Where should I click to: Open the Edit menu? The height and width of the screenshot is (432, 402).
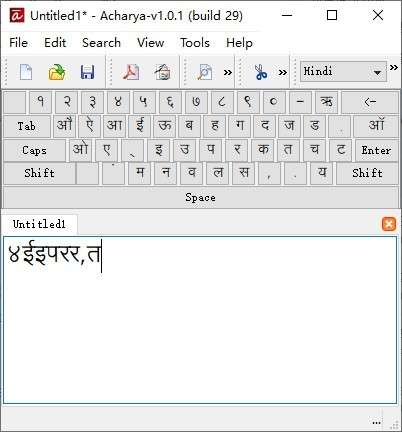(55, 43)
